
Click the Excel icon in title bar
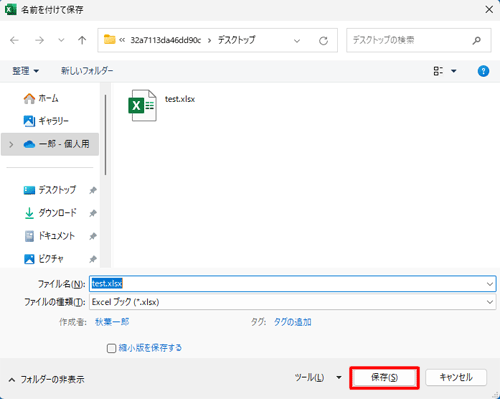coord(10,10)
